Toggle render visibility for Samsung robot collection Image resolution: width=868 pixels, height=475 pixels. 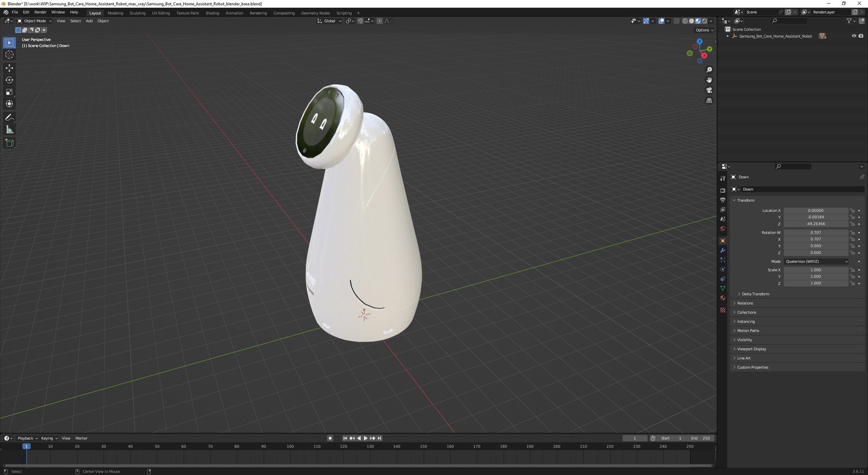[861, 36]
